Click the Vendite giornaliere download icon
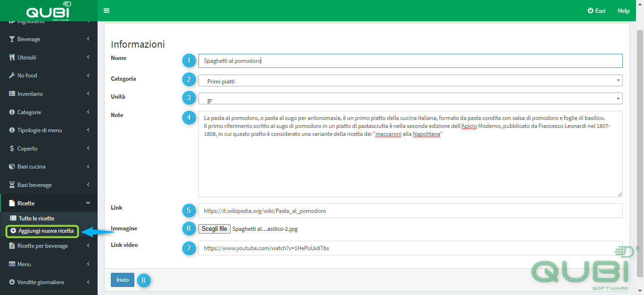Image resolution: width=644 pixels, height=295 pixels. coord(12,282)
